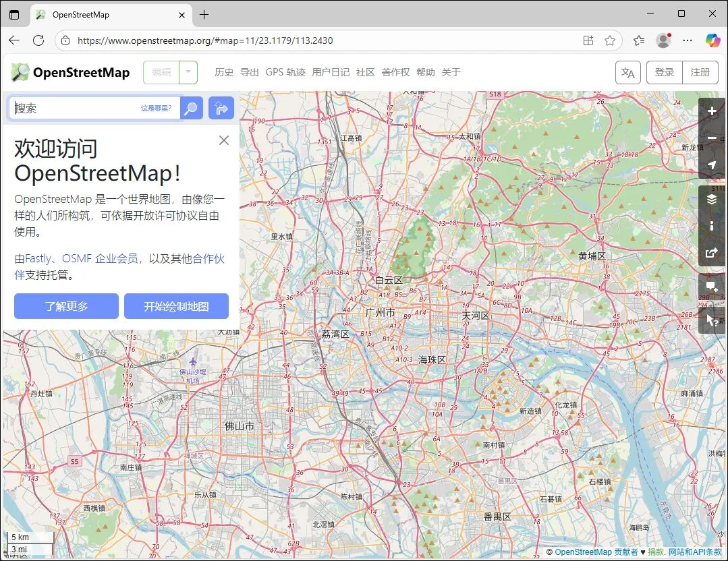This screenshot has width=728, height=561.
Task: Click the OpenStreetMap logo icon
Action: click(20, 72)
